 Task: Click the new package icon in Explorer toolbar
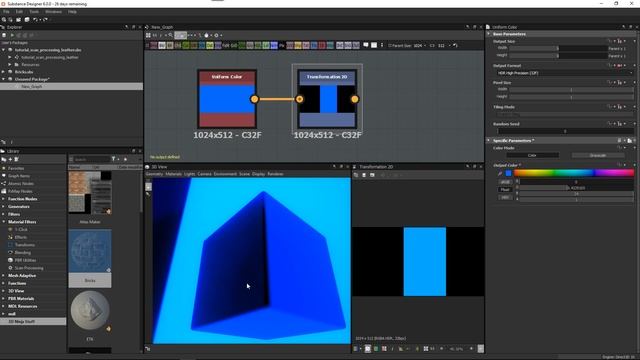[4, 36]
